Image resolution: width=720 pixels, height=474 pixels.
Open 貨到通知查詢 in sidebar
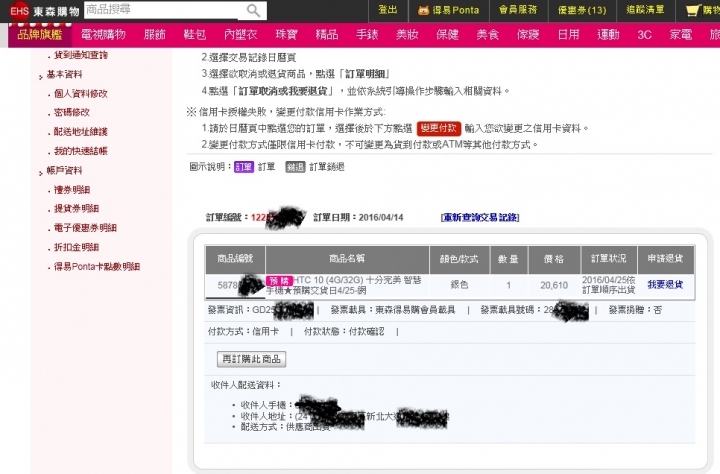pyautogui.click(x=81, y=55)
